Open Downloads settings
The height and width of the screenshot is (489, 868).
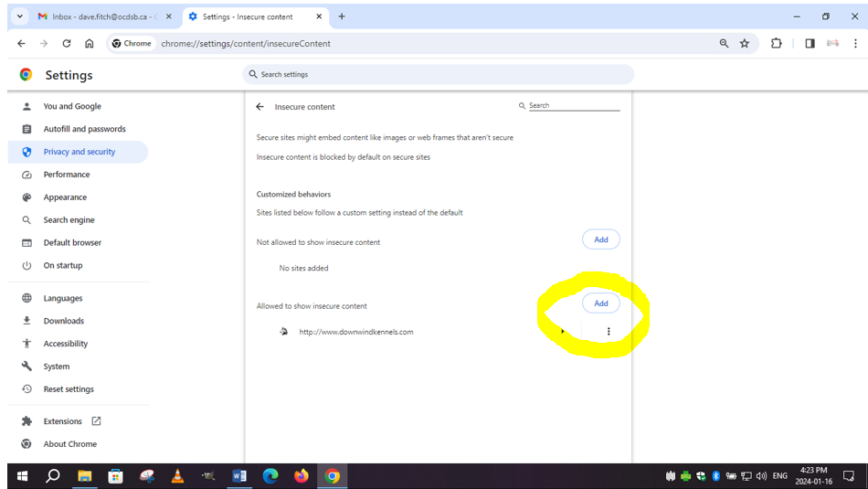tap(64, 321)
